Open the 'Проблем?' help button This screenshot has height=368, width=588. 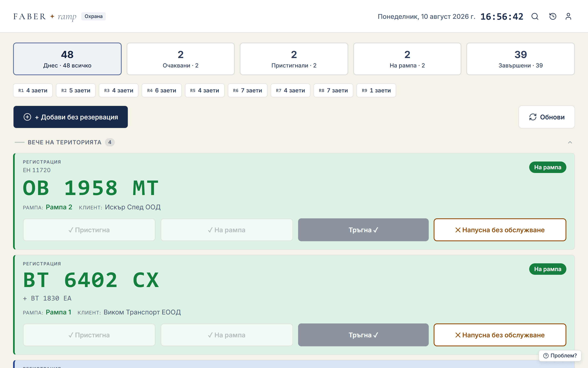[x=560, y=356]
